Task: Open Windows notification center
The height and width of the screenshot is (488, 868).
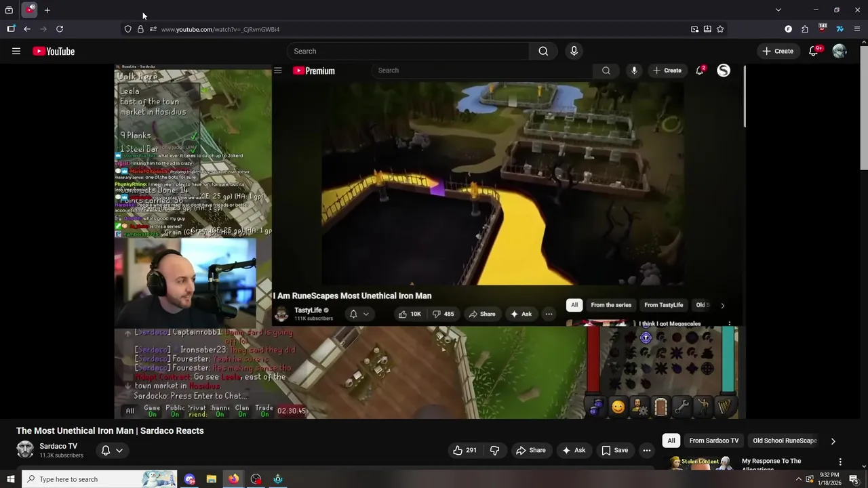Action: pos(854,479)
